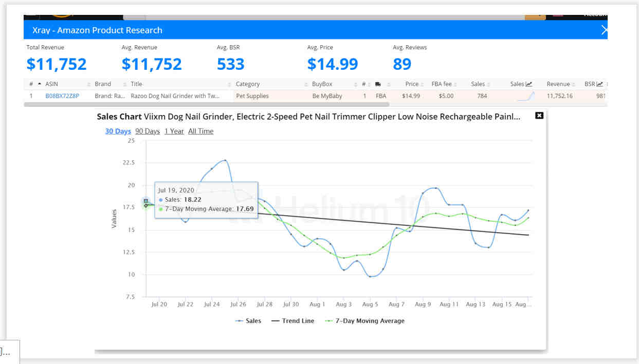This screenshot has height=364, width=639.
Task: Close the Sales Chart popup
Action: pos(539,116)
